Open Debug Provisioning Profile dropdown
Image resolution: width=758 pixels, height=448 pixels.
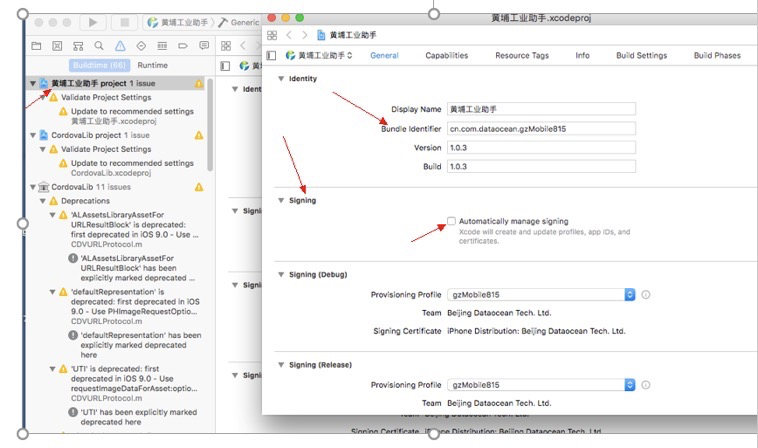point(541,294)
